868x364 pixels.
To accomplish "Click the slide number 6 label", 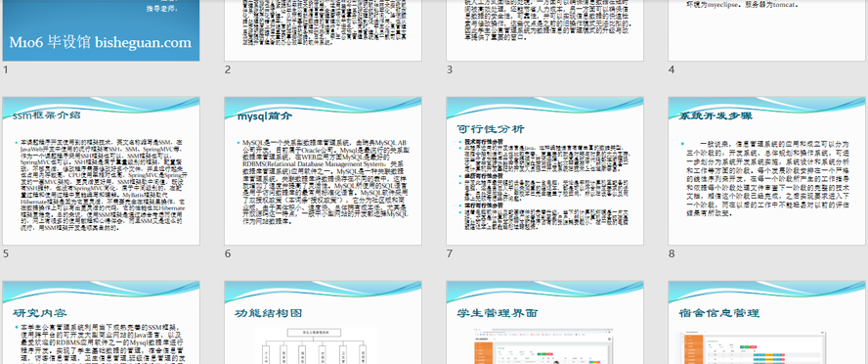I will [228, 253].
